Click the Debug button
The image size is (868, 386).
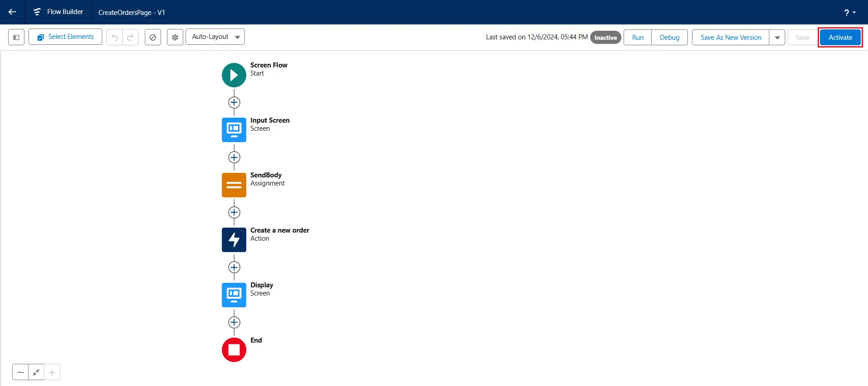669,38
